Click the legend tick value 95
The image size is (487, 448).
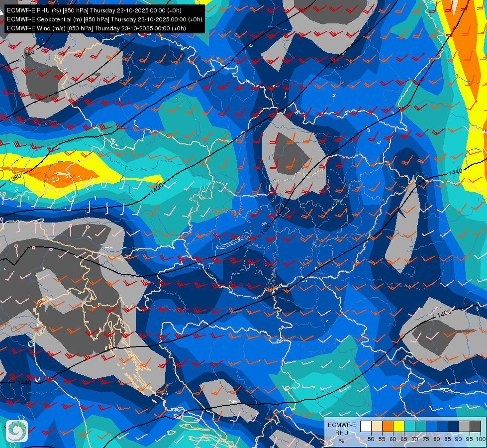click(469, 439)
